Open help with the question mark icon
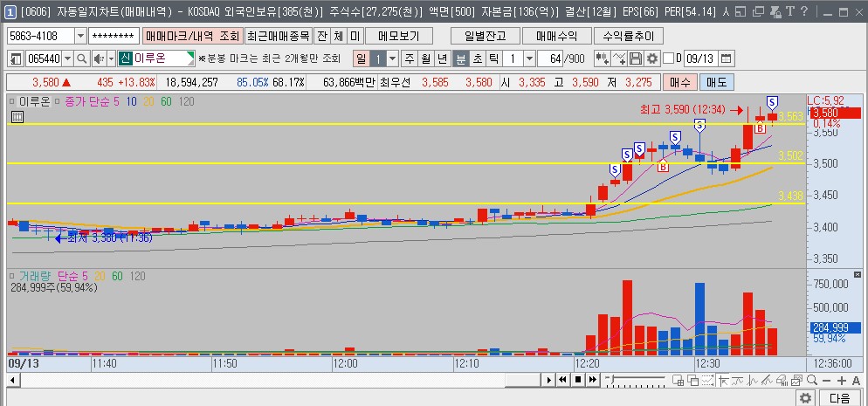 (x=804, y=11)
